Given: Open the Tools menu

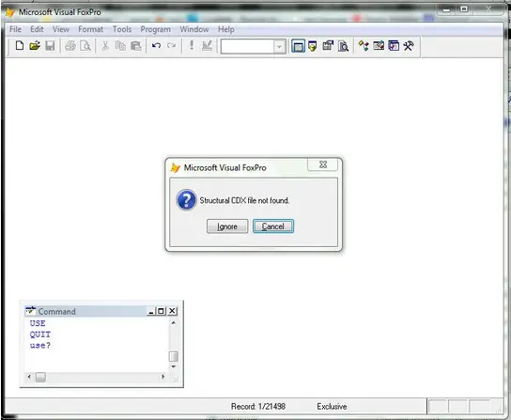Looking at the screenshot, I should (122, 29).
